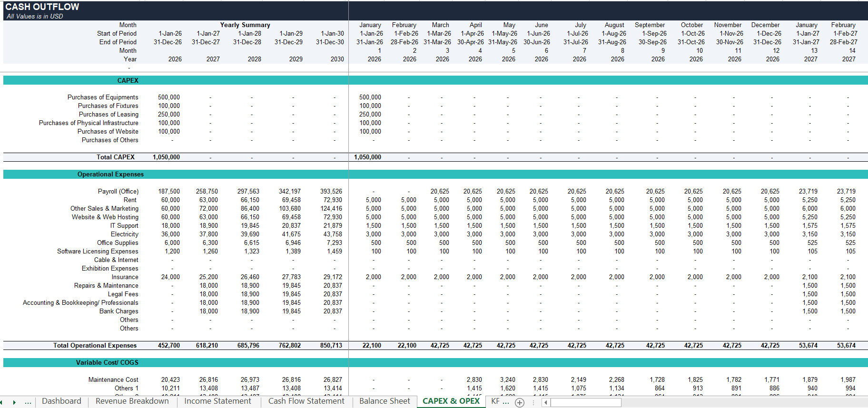Click 'Accounting & Bookkeeping/ Professionals' label
This screenshot has height=408, width=868.
tap(80, 302)
